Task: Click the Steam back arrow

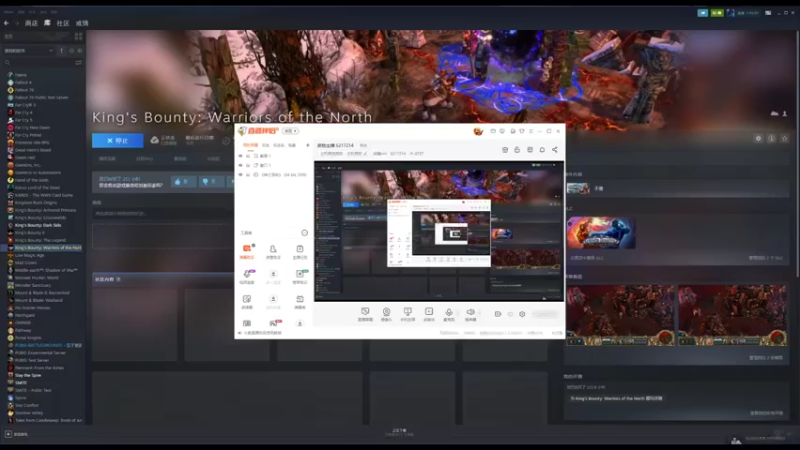Action: click(x=6, y=23)
